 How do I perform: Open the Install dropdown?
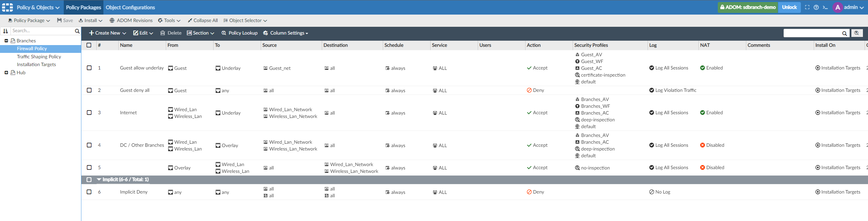pyautogui.click(x=91, y=20)
